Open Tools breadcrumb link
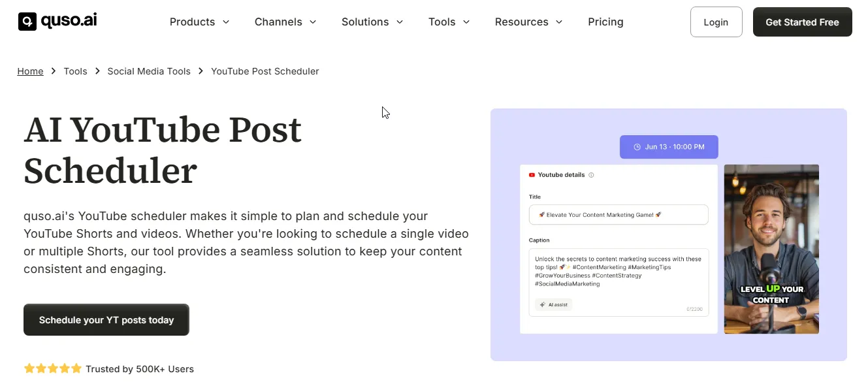Viewport: 868px width, 384px height. (x=75, y=71)
